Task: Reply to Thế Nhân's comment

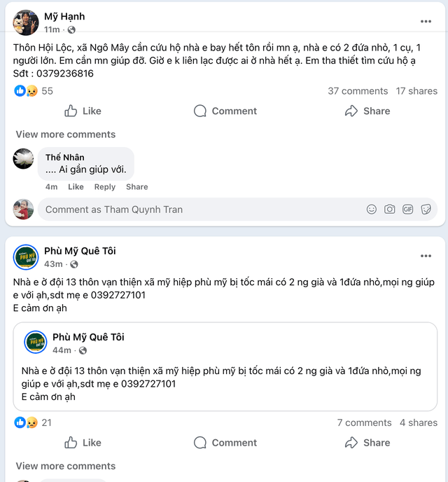Action: [x=105, y=187]
